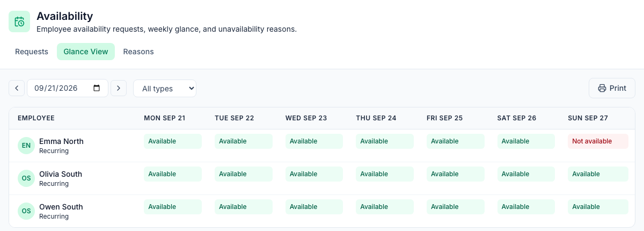The width and height of the screenshot is (644, 231).
Task: Open Emma North employee name
Action: [x=61, y=141]
